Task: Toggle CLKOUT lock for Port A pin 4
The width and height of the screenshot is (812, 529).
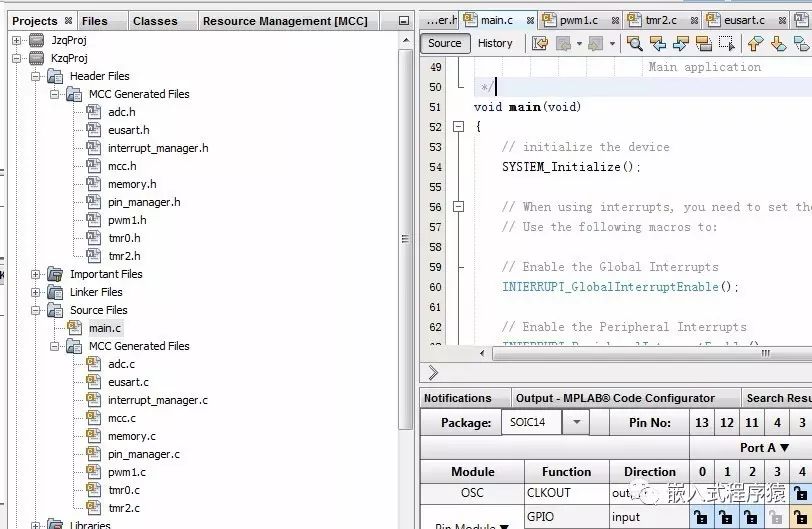Action: pyautogui.click(x=801, y=493)
